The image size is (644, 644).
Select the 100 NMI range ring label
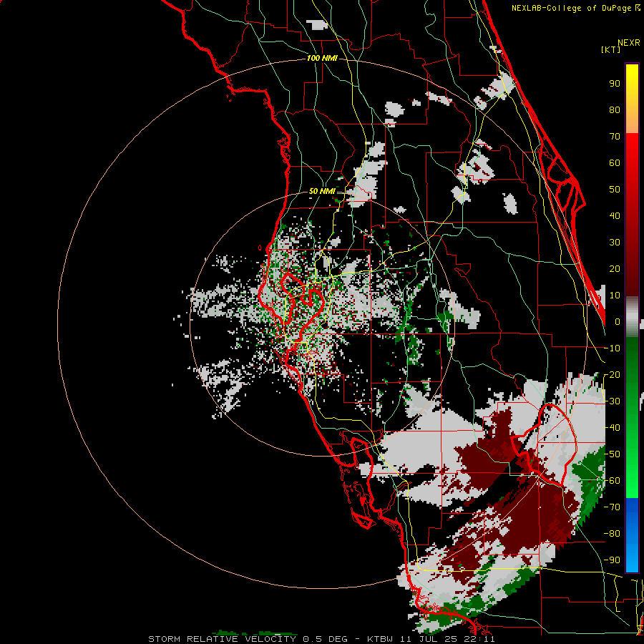click(322, 59)
